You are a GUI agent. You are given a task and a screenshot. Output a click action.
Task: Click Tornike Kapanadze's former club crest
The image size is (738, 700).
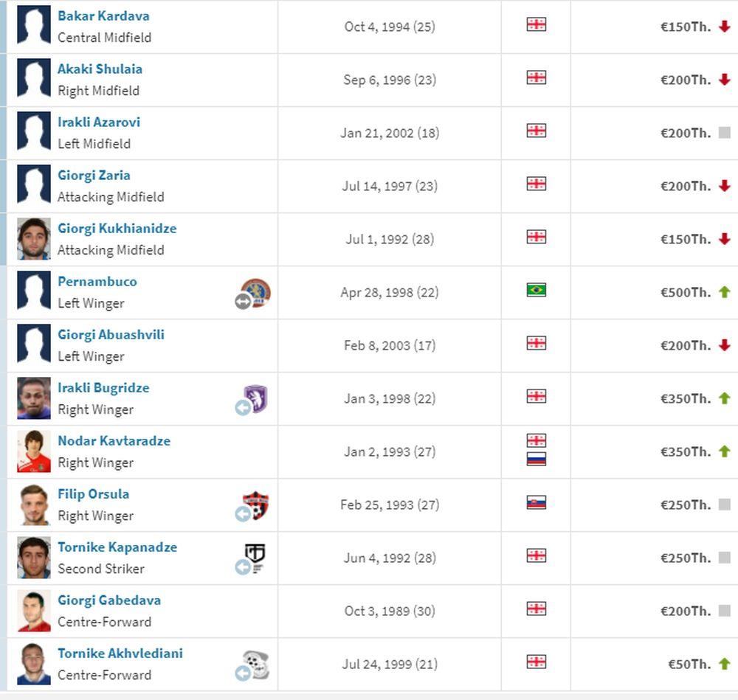[x=255, y=558]
